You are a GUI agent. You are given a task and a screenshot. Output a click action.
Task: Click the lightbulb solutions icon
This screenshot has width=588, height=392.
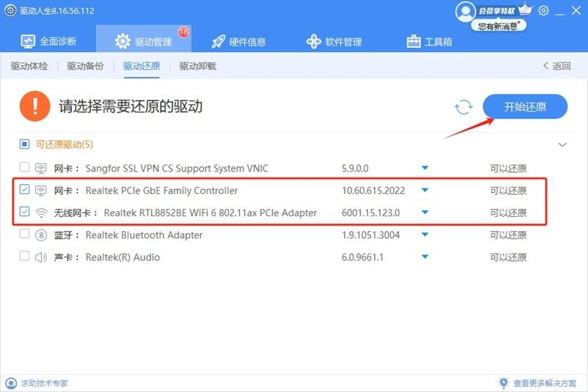click(x=503, y=382)
